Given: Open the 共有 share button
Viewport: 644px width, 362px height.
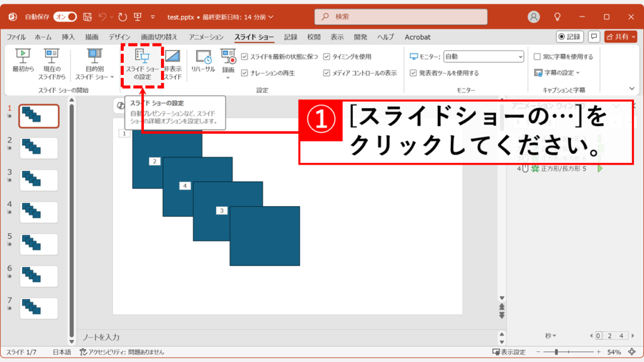Looking at the screenshot, I should coord(621,36).
